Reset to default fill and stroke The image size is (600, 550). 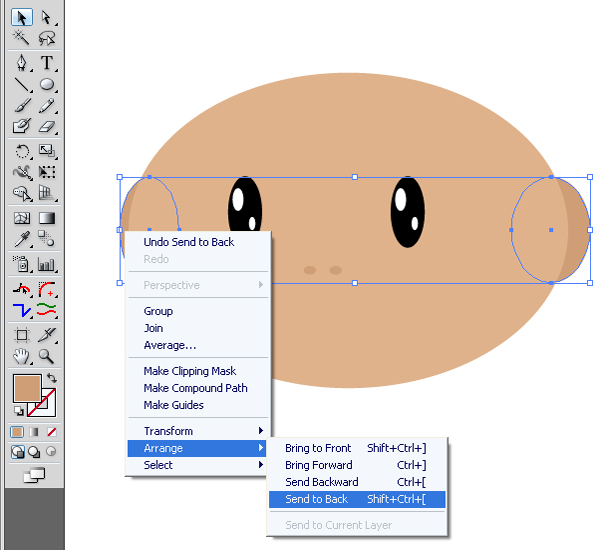pos(18,411)
